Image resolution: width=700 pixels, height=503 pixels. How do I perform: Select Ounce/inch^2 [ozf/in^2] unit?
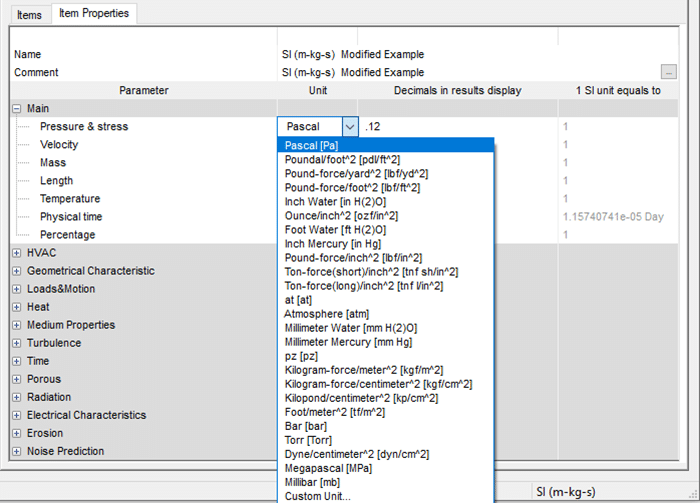386,216
